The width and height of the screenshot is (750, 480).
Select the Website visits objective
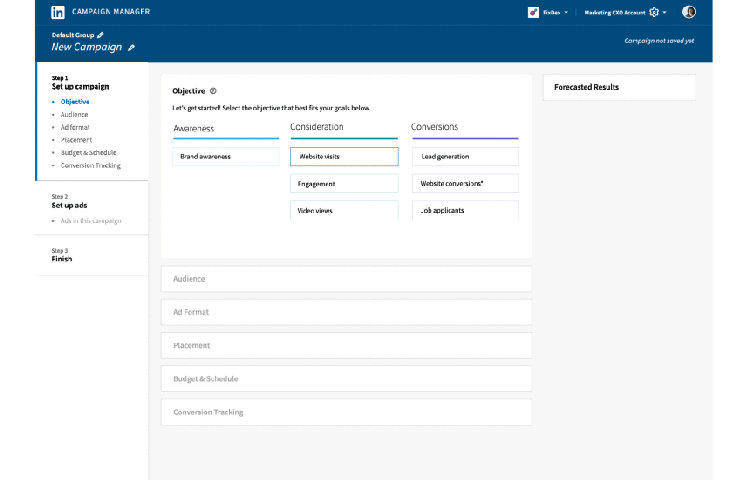(x=344, y=157)
